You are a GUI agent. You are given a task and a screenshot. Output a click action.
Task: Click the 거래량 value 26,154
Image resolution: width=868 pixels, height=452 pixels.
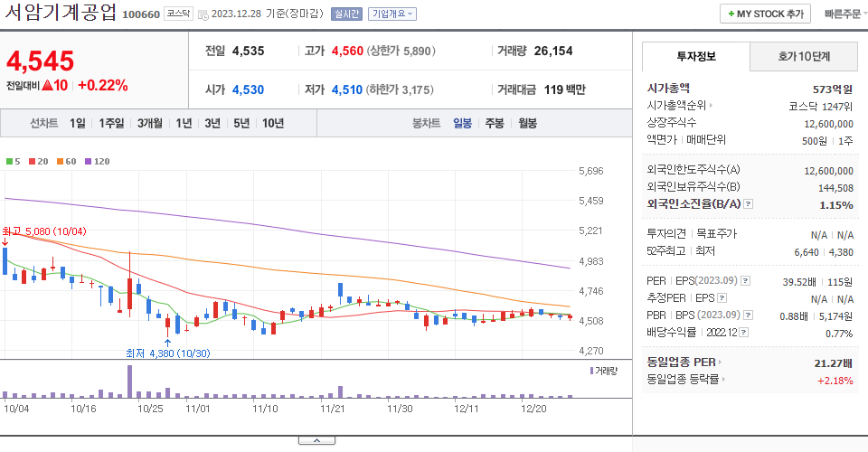tap(553, 51)
